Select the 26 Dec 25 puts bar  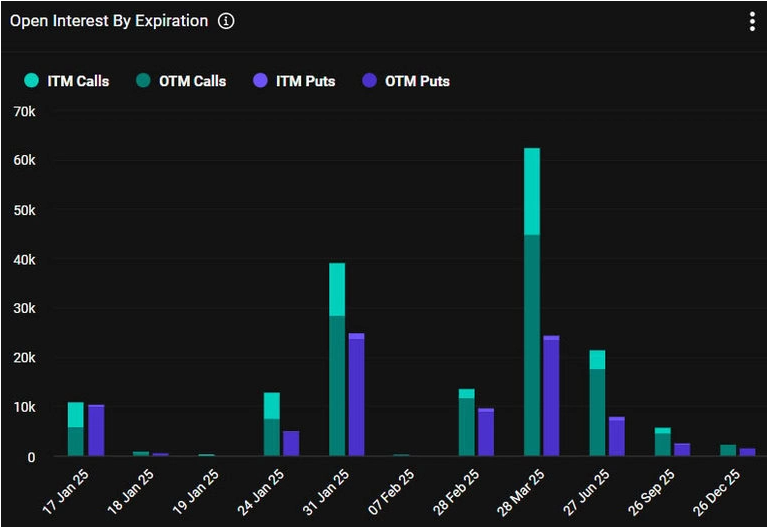747,452
